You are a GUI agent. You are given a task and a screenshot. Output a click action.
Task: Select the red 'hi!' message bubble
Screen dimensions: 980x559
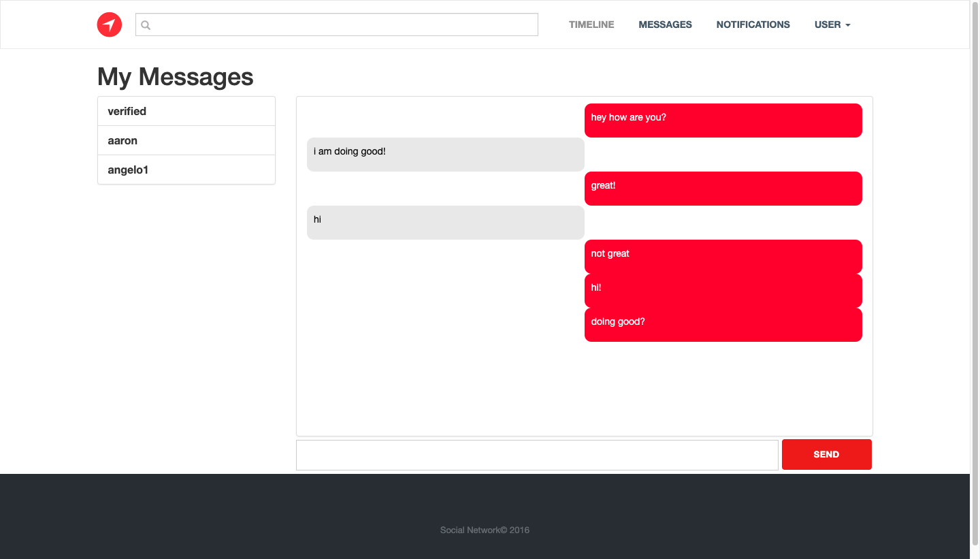723,291
